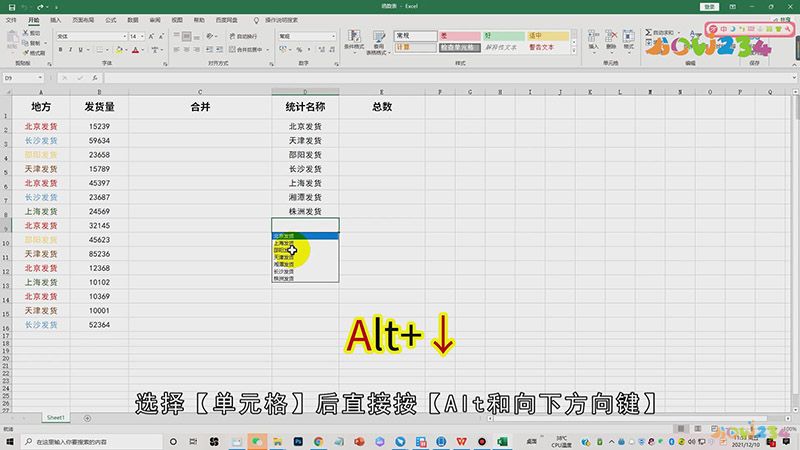Image resolution: width=800 pixels, height=450 pixels.
Task: Open the Windows Start menu
Action: coord(10,441)
